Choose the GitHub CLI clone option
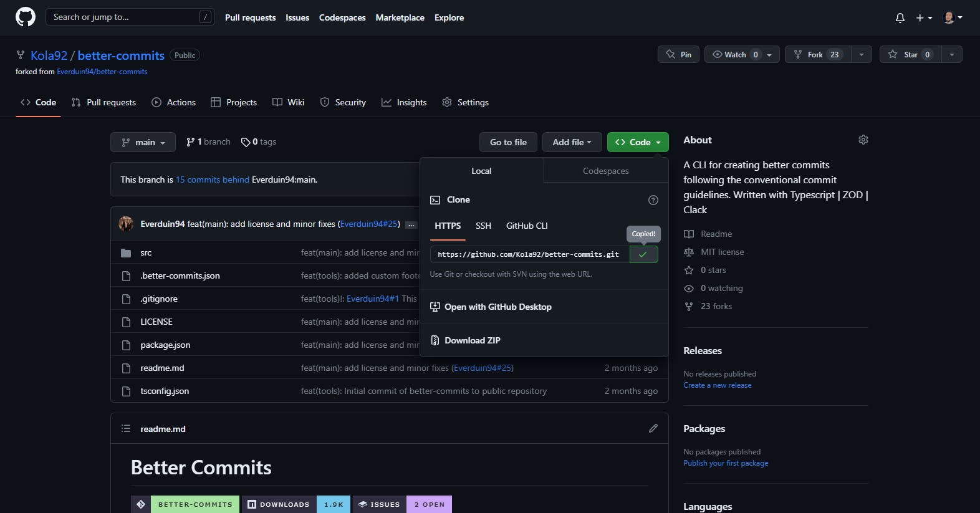 [x=527, y=226]
